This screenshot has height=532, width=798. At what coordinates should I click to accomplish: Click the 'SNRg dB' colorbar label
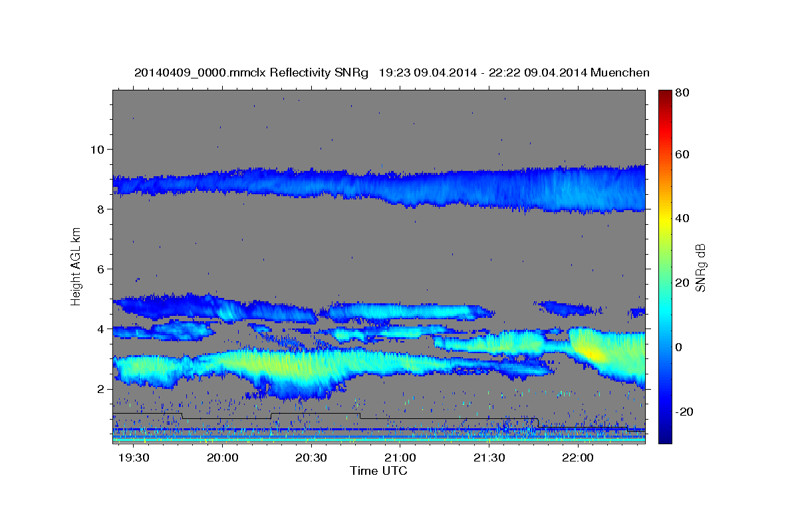pyautogui.click(x=700, y=267)
